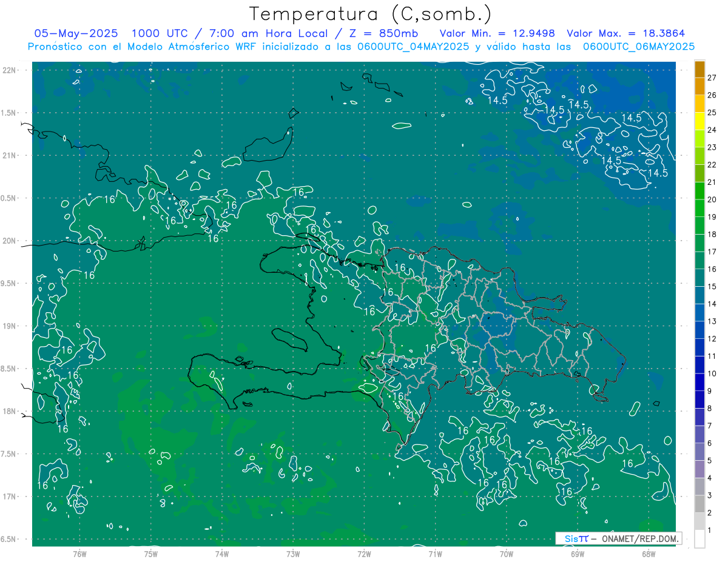Click color legend value '1'
Viewport: 728px width, 562px height.
coord(710,530)
